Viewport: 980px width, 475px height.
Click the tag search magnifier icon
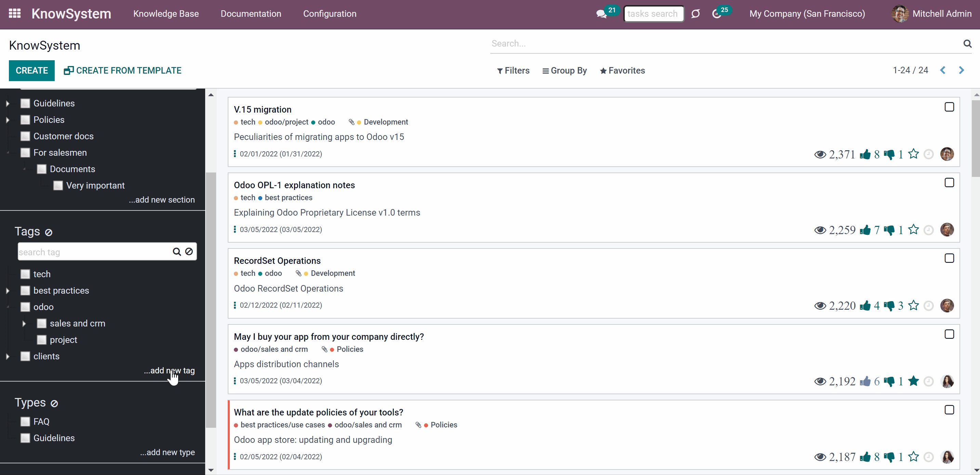tap(177, 252)
